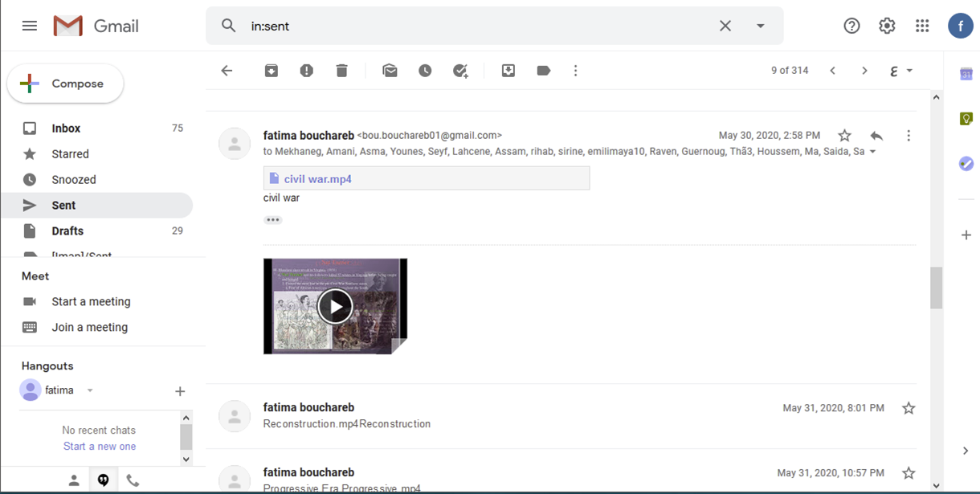Image resolution: width=980 pixels, height=494 pixels.
Task: Open Hangouts conversations tab icon
Action: 103,480
